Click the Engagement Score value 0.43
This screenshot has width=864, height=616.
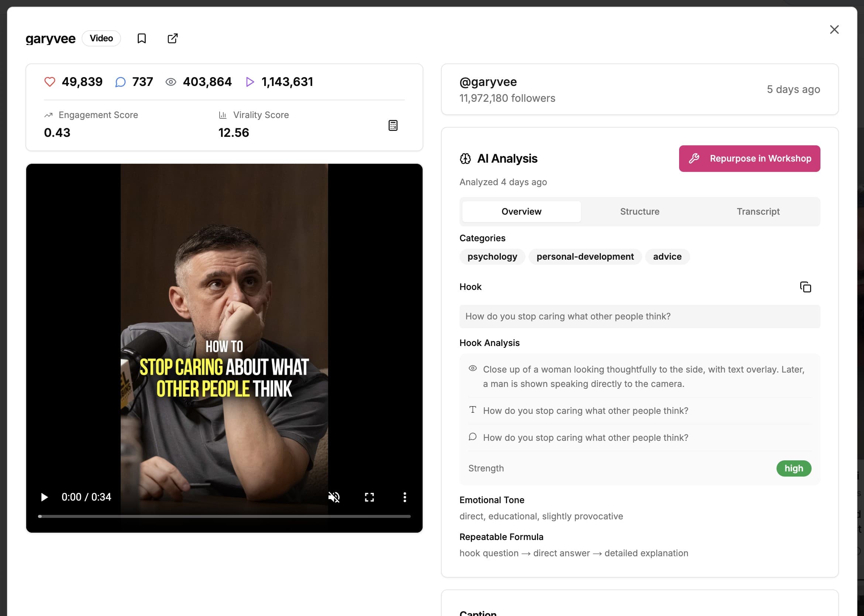coord(57,133)
